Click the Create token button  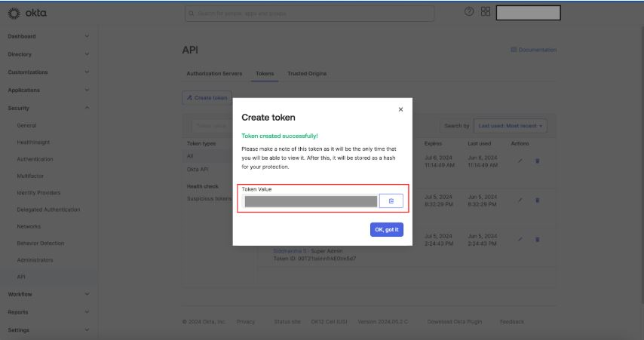click(x=207, y=98)
